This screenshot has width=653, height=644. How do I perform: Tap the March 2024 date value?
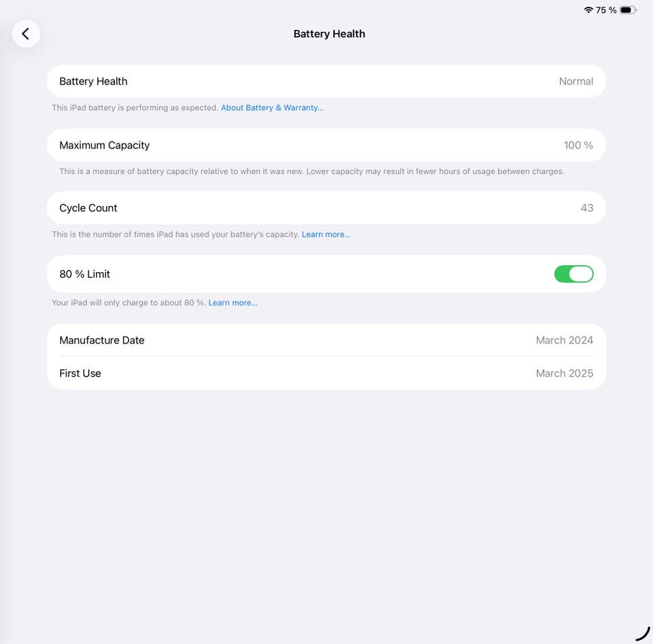point(565,340)
